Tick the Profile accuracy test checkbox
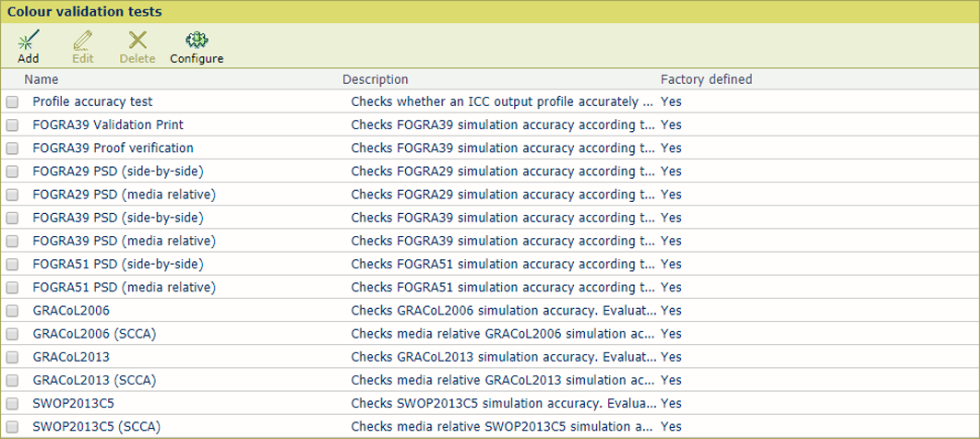980x439 pixels. [x=12, y=102]
